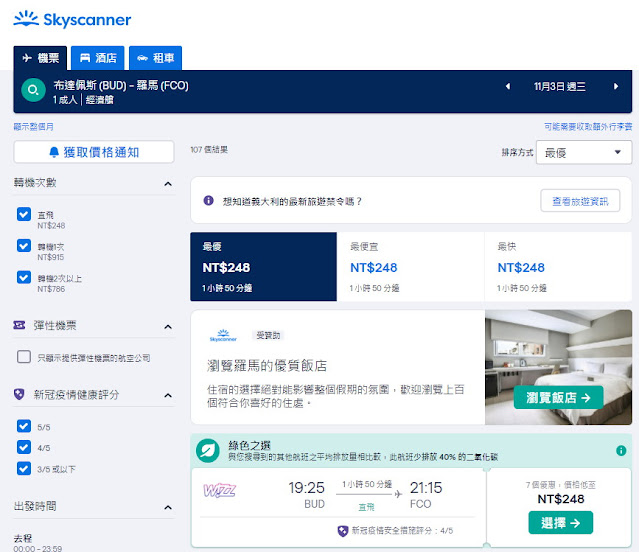The height and width of the screenshot is (552, 639).
Task: Collapse the 新冠疫情健康評分 section
Action: 168,396
